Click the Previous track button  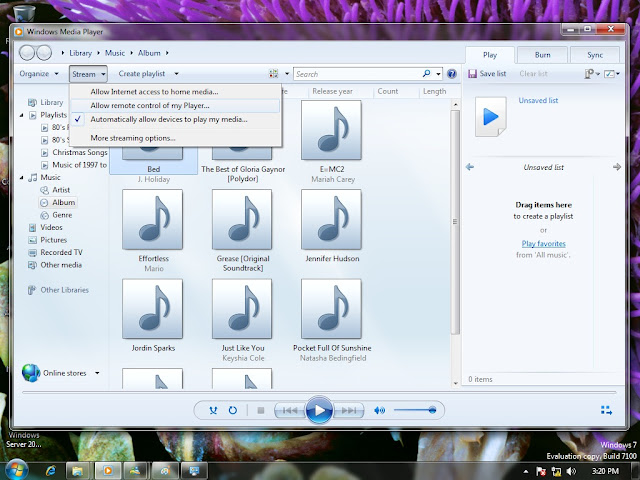click(x=290, y=410)
